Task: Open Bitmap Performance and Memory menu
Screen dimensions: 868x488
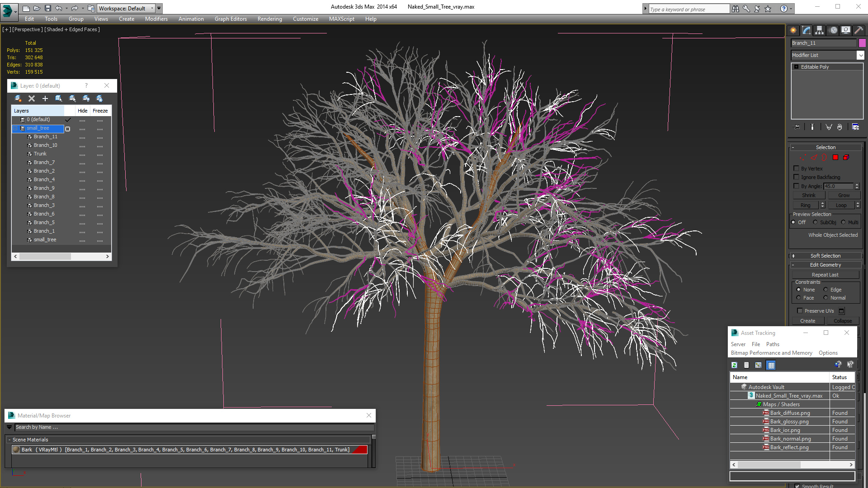Action: pos(771,353)
